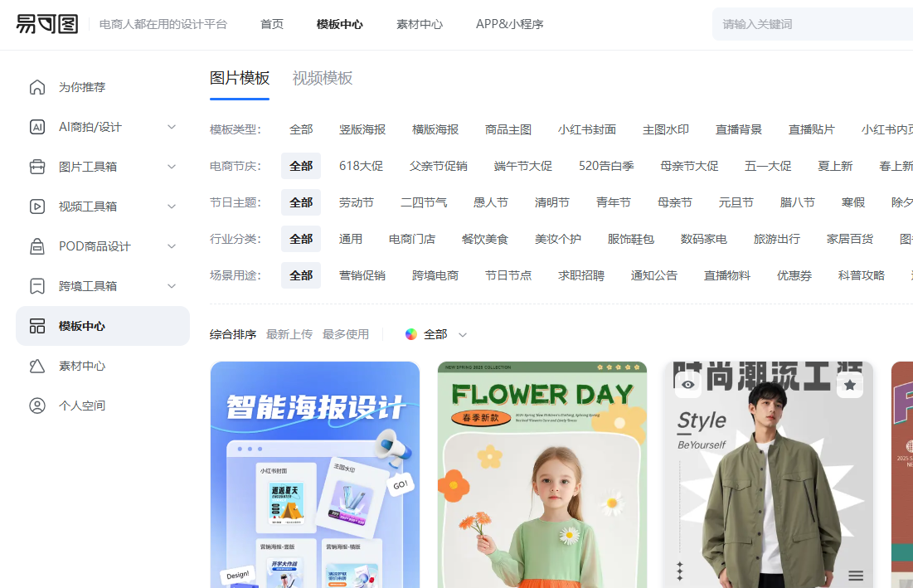
Task: Switch to the 视频模板 tab
Action: [322, 78]
